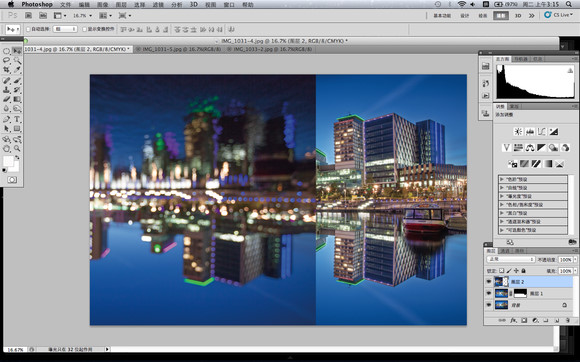Add a Brightness/Contrast adjustment
Screen dimensions: 580x362
[518, 132]
